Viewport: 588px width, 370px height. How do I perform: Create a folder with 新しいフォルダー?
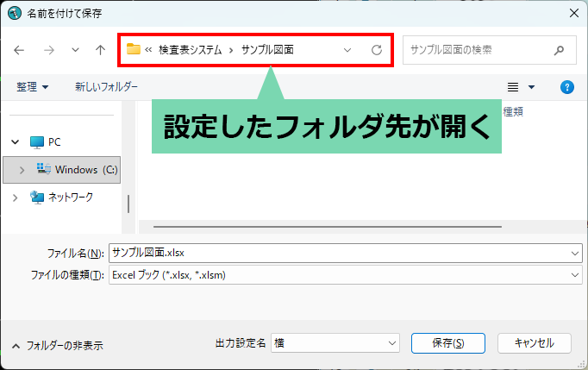(x=107, y=87)
